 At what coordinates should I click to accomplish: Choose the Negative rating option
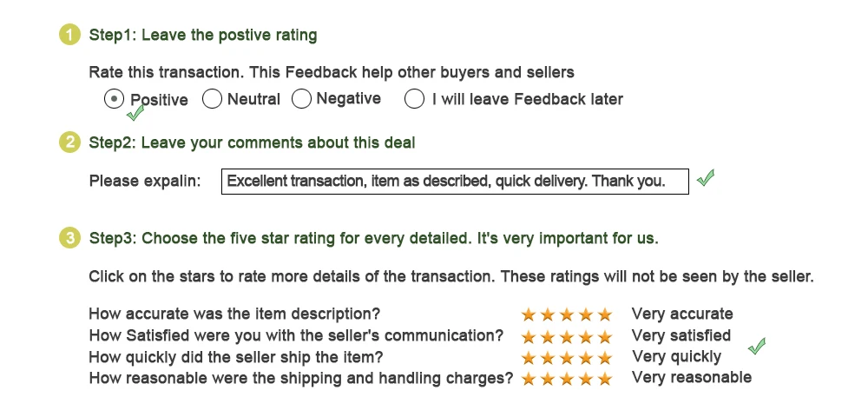click(x=301, y=98)
